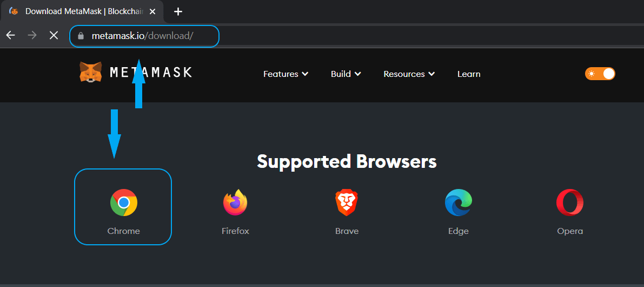Viewport: 644px width, 287px height.
Task: Click the Chrome text label
Action: (124, 231)
